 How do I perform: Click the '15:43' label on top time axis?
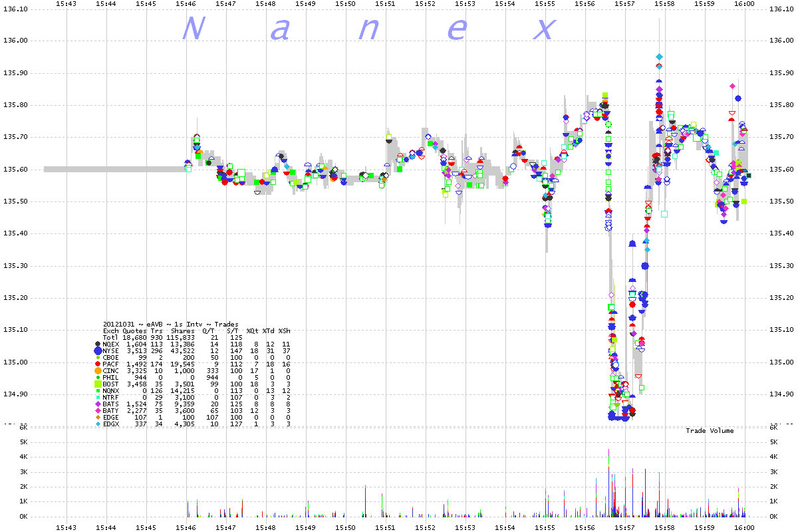pos(66,4)
